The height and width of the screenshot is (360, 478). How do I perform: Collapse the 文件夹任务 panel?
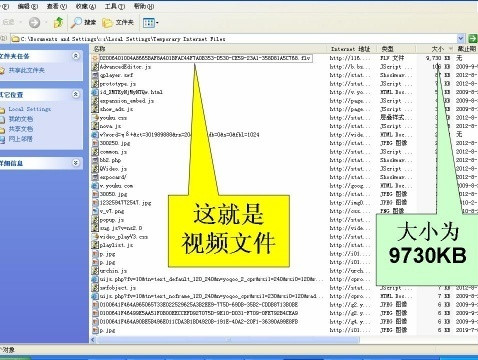click(76, 56)
